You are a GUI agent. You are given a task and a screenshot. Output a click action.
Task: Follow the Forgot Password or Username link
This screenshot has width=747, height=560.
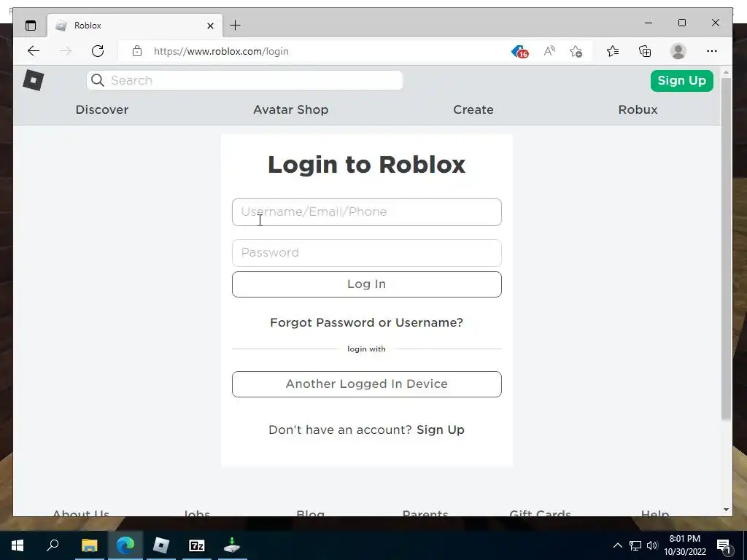[x=366, y=322]
